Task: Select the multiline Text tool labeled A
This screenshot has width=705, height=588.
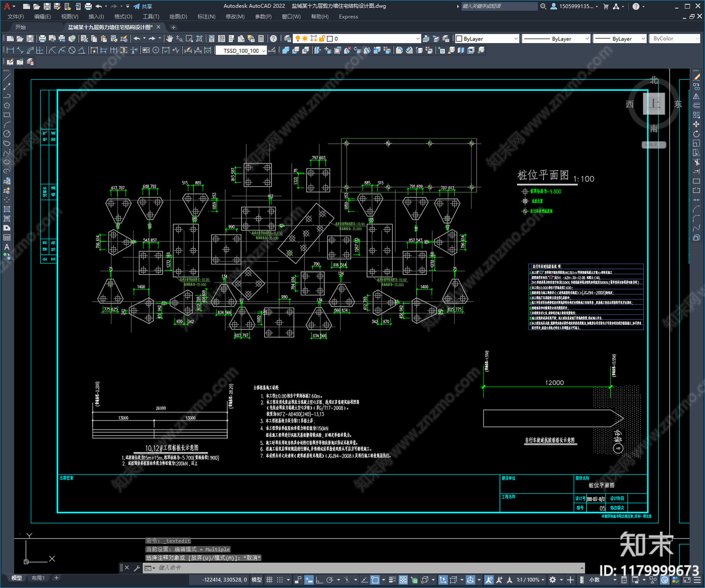Action: tap(7, 247)
